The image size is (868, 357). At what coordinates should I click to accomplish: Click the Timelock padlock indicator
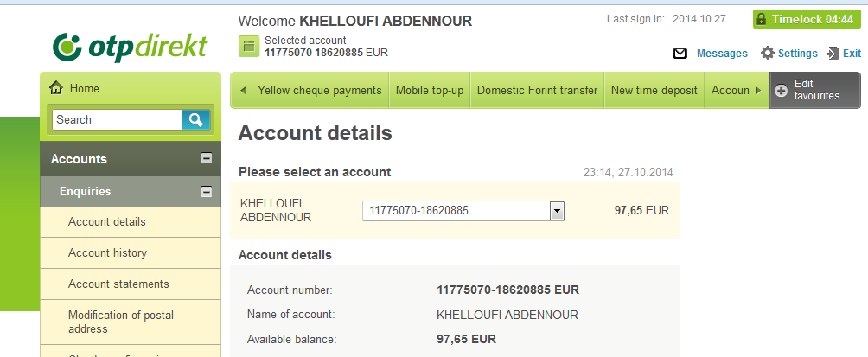(x=804, y=19)
